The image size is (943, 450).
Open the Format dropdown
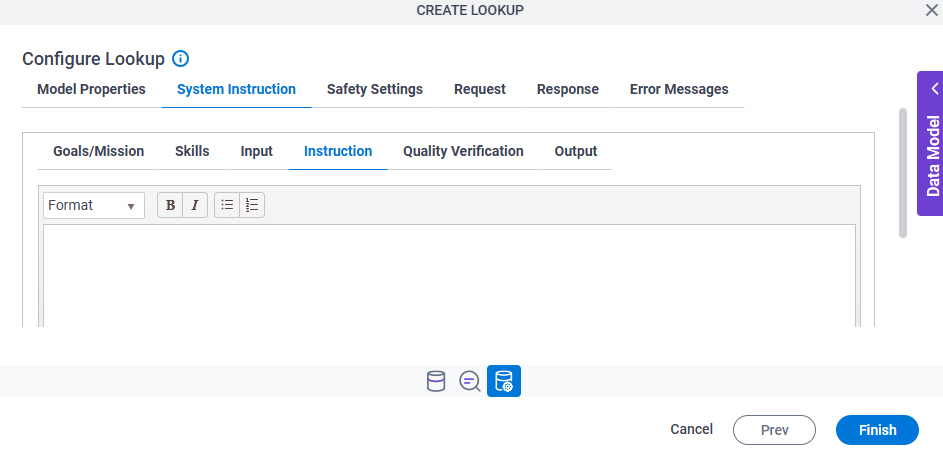point(94,206)
